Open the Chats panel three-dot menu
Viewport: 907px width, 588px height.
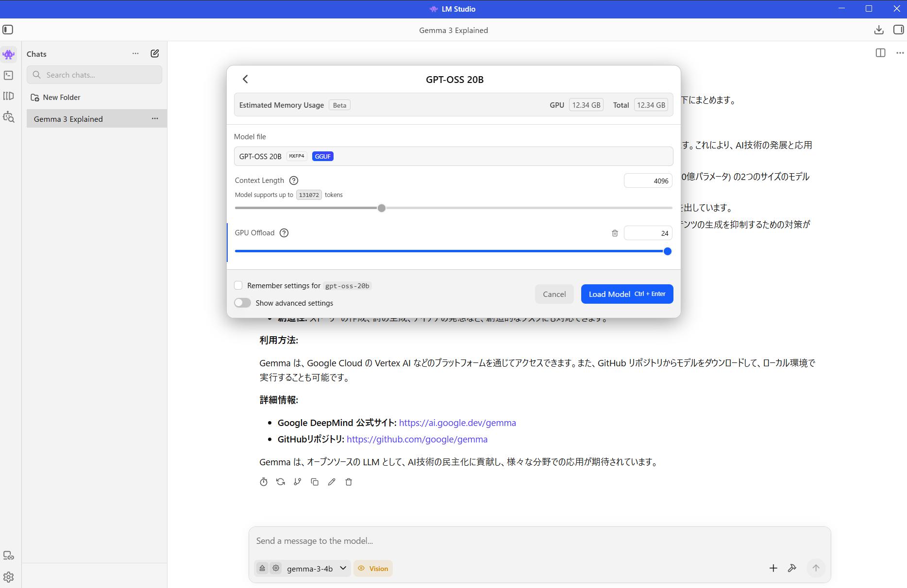tap(135, 54)
